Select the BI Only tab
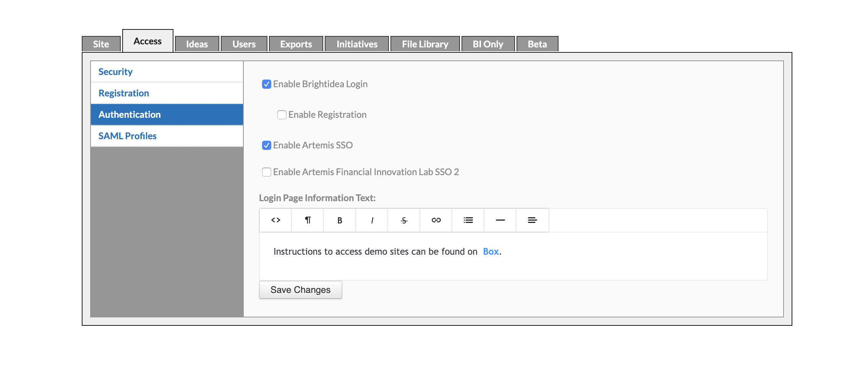The height and width of the screenshot is (374, 868). pos(488,44)
